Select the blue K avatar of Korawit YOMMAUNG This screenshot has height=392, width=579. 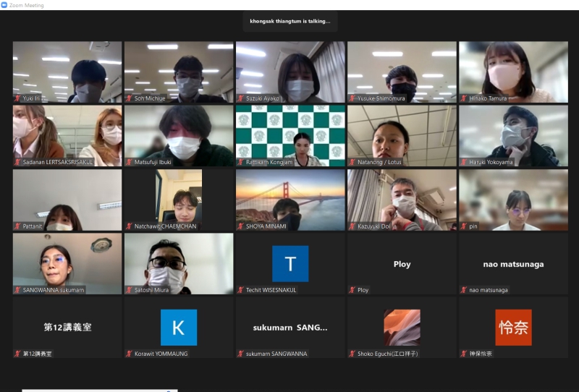pyautogui.click(x=179, y=327)
